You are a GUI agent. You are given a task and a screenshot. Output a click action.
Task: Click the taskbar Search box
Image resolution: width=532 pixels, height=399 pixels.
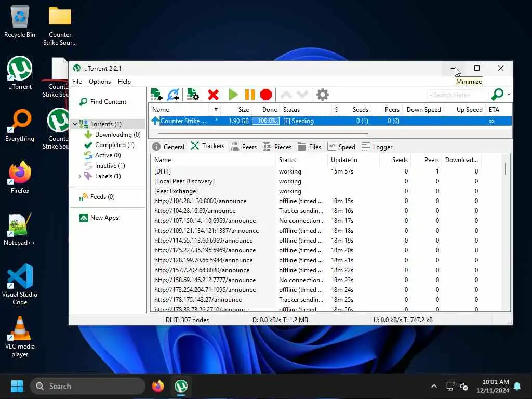[x=88, y=386]
